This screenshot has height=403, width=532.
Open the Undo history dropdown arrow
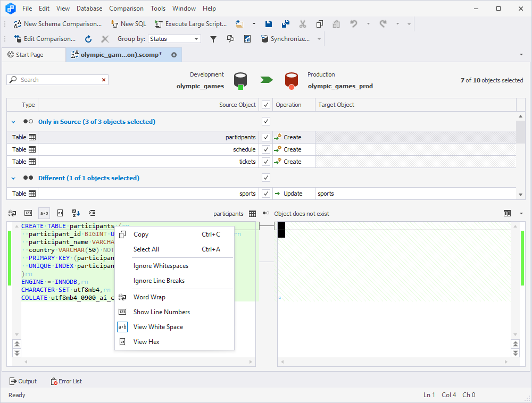click(368, 24)
